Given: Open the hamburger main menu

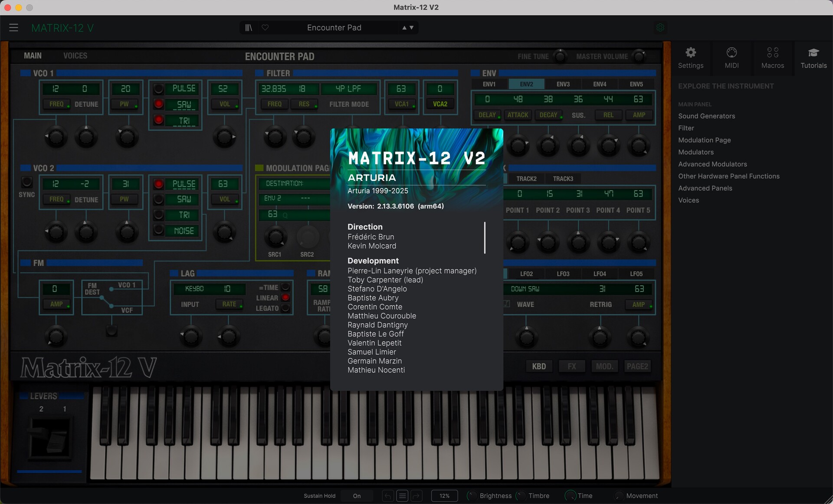Looking at the screenshot, I should point(13,28).
